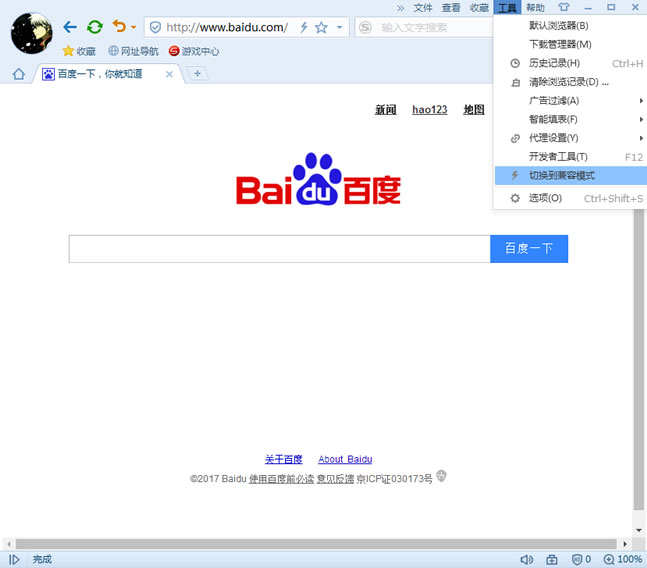The width and height of the screenshot is (647, 568).
Task: Select 清除浏览记录(D) menu item
Action: click(571, 82)
